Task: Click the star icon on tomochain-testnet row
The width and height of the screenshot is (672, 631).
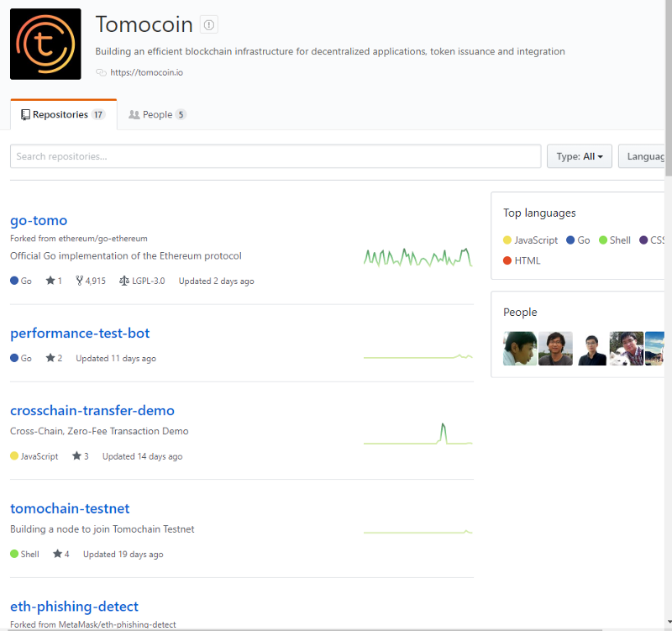Action: 57,554
